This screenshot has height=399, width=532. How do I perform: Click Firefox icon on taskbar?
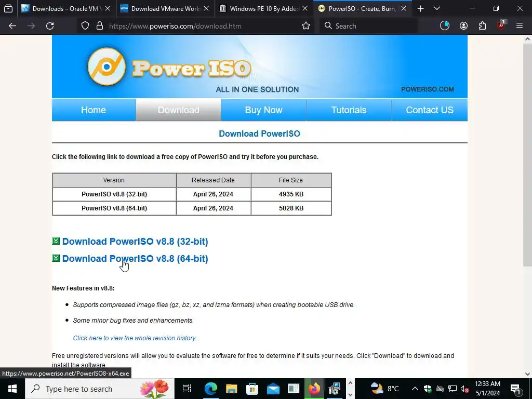pos(314,389)
